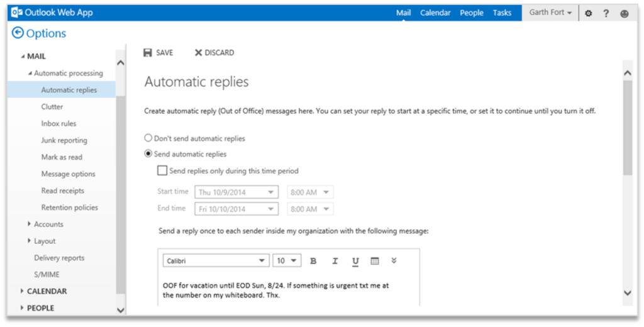Go back using Options arrow icon
Image resolution: width=644 pixels, height=327 pixels.
click(18, 33)
